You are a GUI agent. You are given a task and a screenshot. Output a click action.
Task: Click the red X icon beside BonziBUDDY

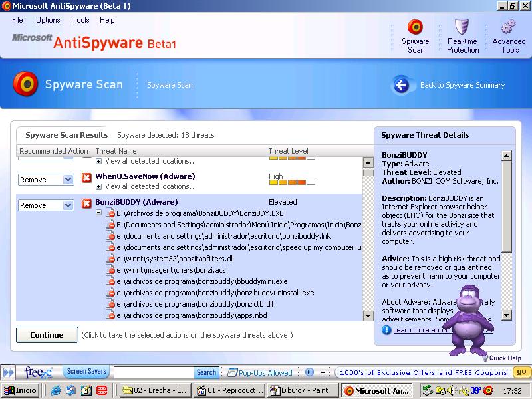point(86,203)
